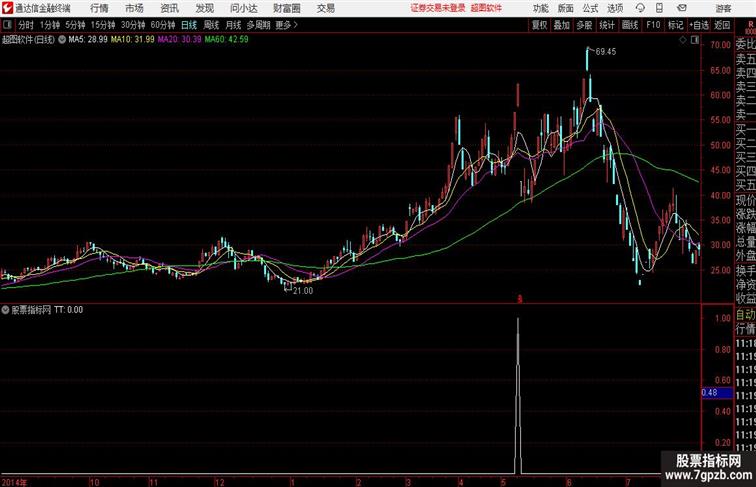Switch to 1分钟 period
Viewport: 756px width, 487px height.
(50, 25)
